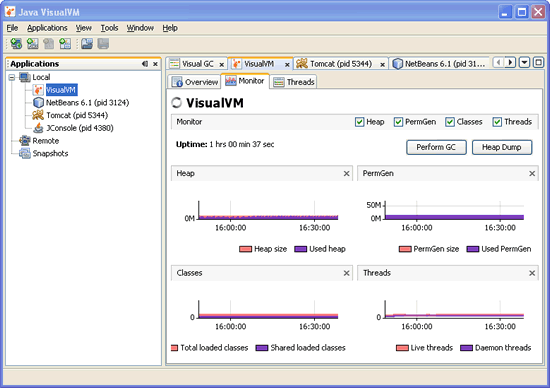Open the Monitor subtab
Viewport: 550px width, 388px height.
click(x=244, y=81)
